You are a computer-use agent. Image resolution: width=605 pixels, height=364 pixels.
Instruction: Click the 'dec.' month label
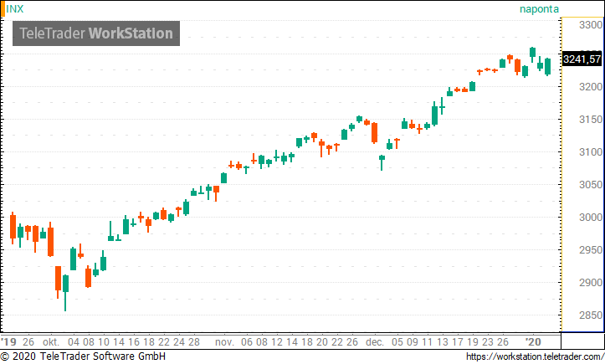click(375, 342)
